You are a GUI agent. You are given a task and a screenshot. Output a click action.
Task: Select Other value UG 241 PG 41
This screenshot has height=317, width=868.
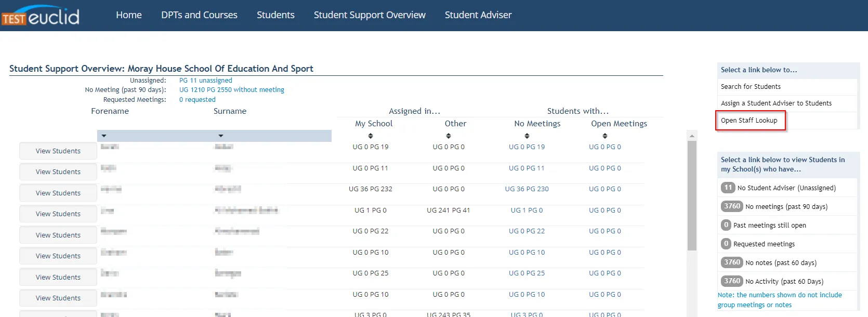tap(449, 210)
